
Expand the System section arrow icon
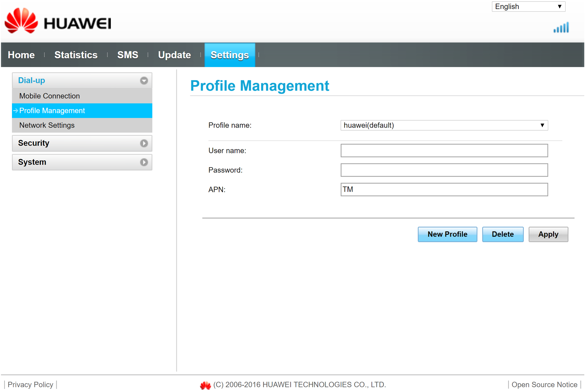[x=144, y=162]
